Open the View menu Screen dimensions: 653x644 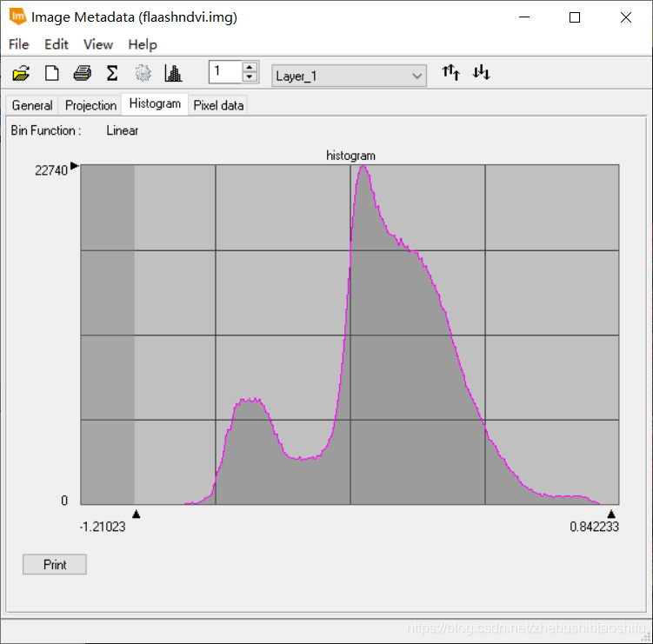(x=98, y=44)
